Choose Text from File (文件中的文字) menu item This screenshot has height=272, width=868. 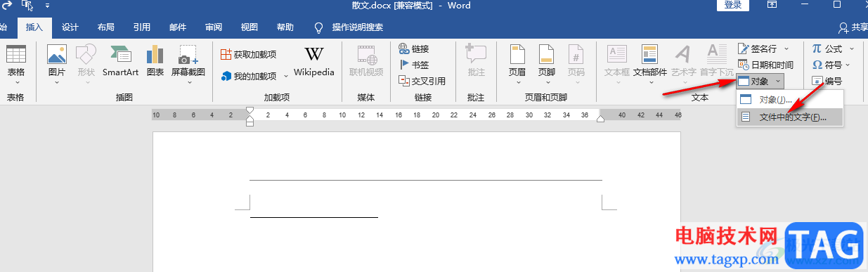pos(789,117)
